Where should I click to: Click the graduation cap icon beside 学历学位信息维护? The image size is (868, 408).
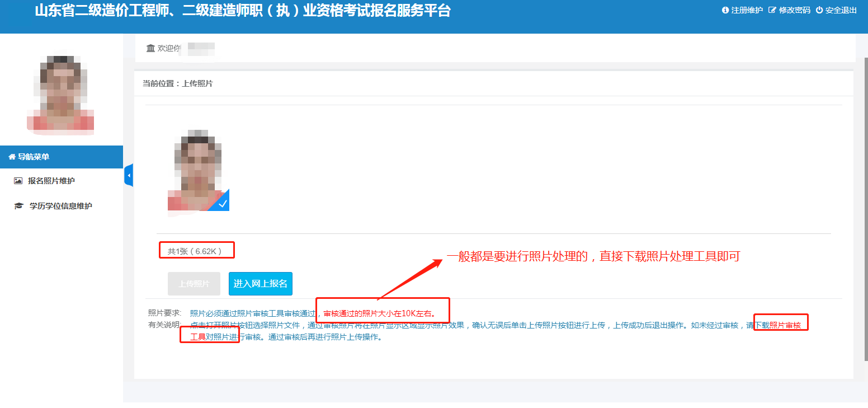(x=18, y=206)
